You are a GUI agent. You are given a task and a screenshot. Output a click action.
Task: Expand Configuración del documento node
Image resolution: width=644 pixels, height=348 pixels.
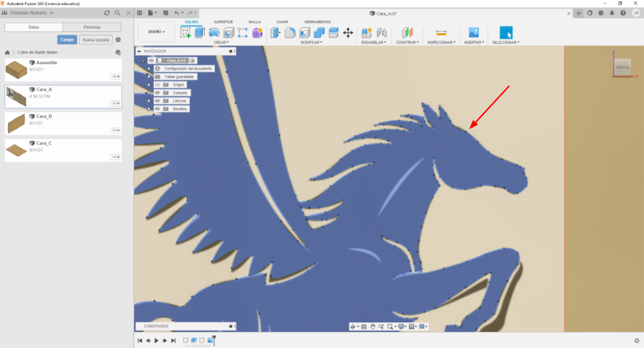coord(149,69)
